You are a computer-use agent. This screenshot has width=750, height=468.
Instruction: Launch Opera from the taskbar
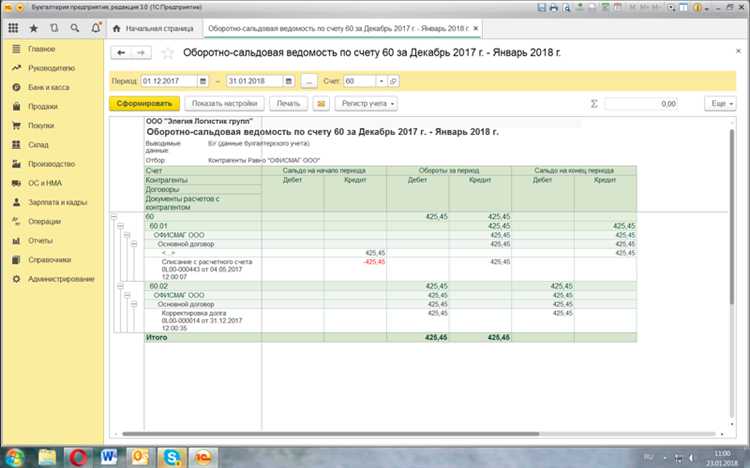click(x=78, y=457)
